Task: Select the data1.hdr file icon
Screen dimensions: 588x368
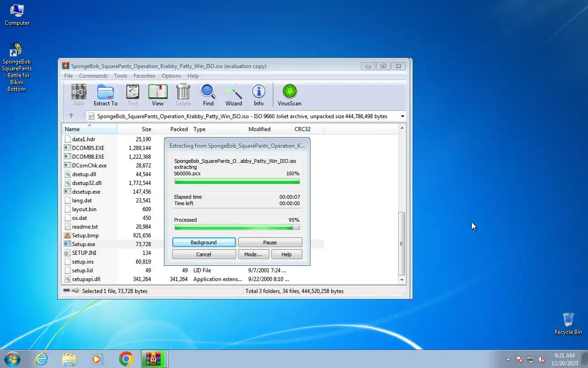Action: click(x=68, y=139)
